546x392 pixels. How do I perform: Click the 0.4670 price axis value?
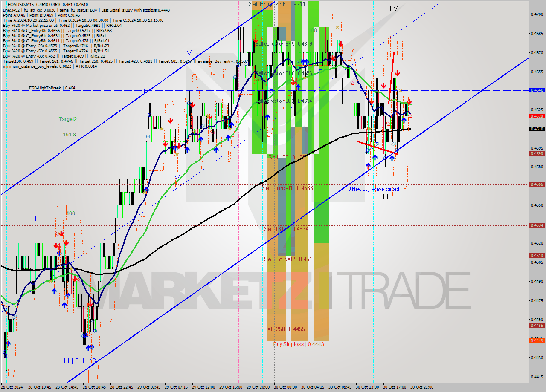point(537,52)
